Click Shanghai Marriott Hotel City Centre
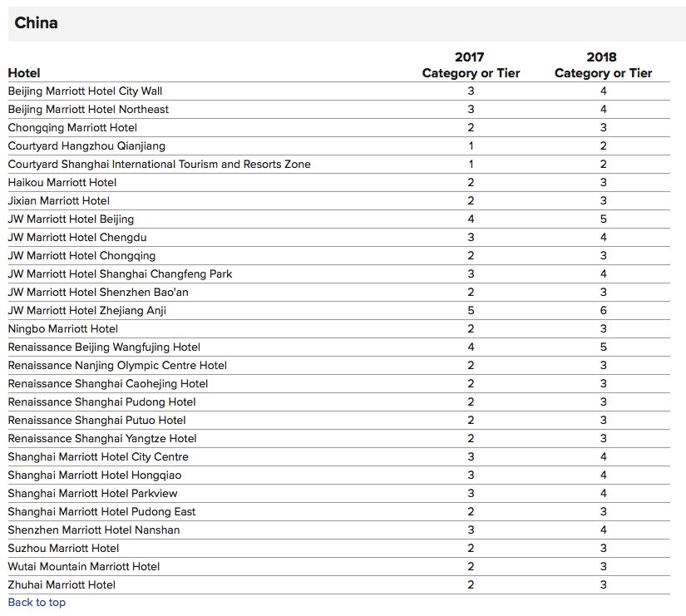 click(x=98, y=456)
